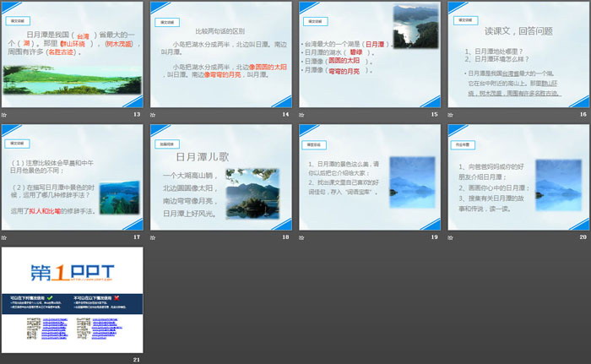Image resolution: width=591 pixels, height=364 pixels.
Task: Click the animation star icon under slide 17
Action: (5, 236)
